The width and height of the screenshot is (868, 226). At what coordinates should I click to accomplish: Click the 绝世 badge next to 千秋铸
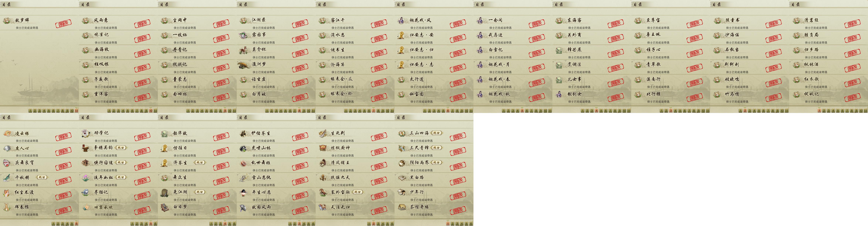42,177
